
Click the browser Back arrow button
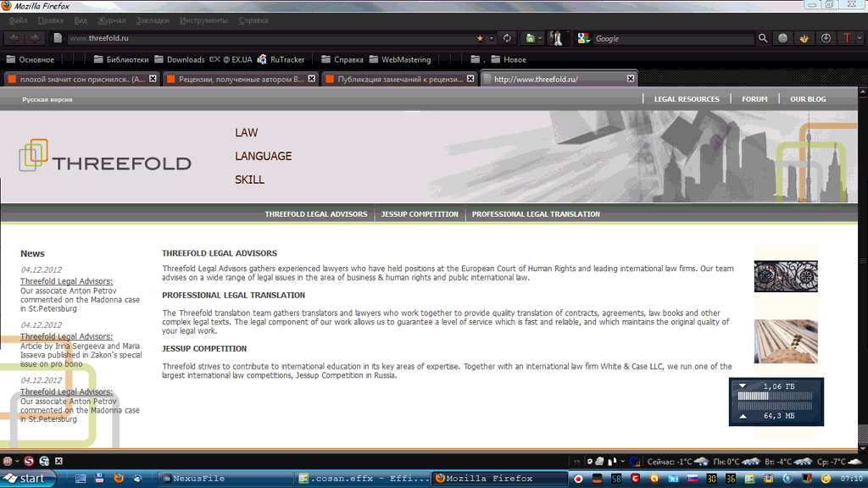point(14,38)
